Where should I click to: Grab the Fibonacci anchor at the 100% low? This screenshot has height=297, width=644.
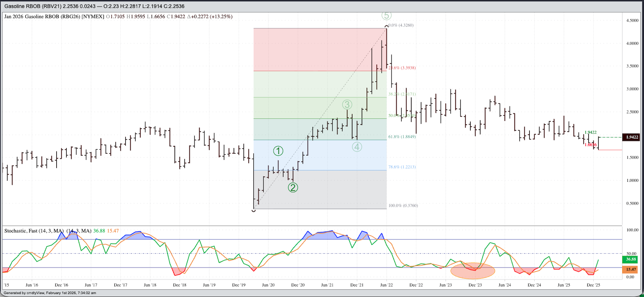254,210
